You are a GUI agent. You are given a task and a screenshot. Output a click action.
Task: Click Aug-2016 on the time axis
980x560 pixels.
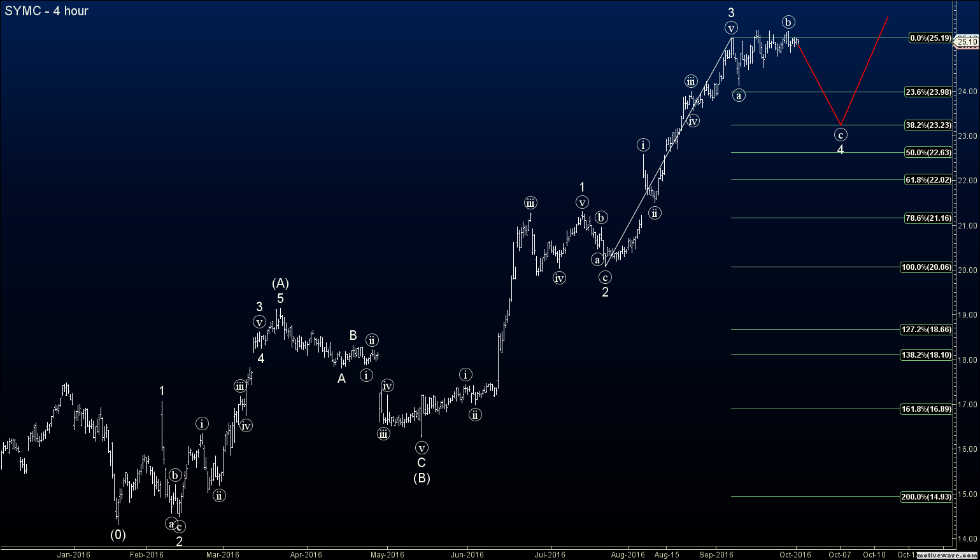coord(628,554)
